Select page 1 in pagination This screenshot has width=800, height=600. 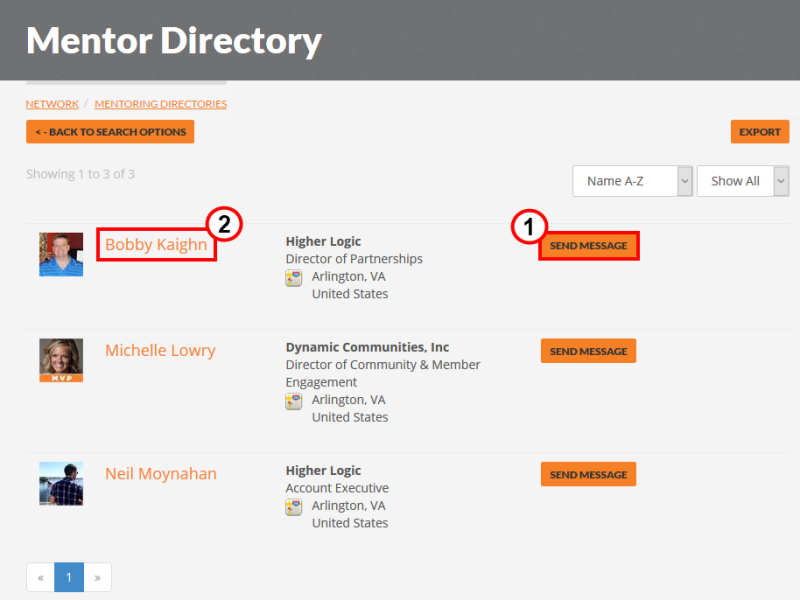click(x=69, y=578)
